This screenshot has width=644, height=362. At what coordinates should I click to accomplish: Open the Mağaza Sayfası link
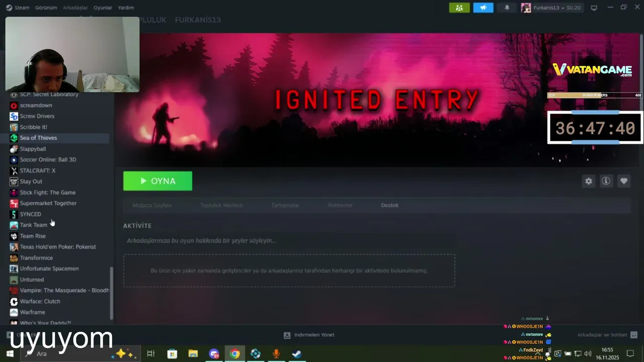(x=152, y=205)
